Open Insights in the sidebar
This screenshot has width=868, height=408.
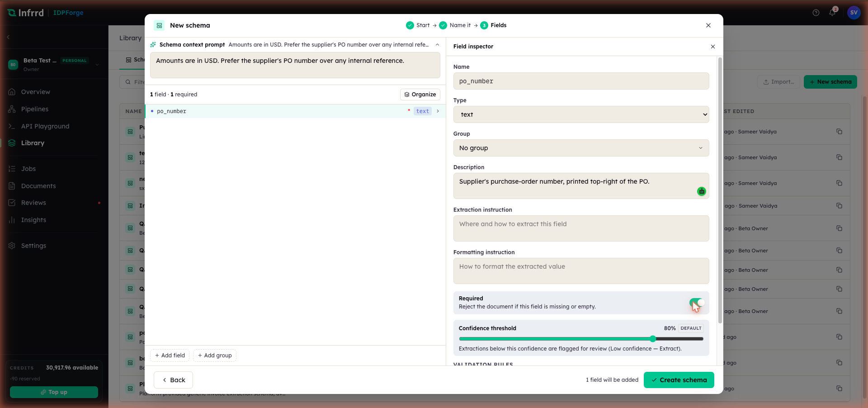click(33, 220)
